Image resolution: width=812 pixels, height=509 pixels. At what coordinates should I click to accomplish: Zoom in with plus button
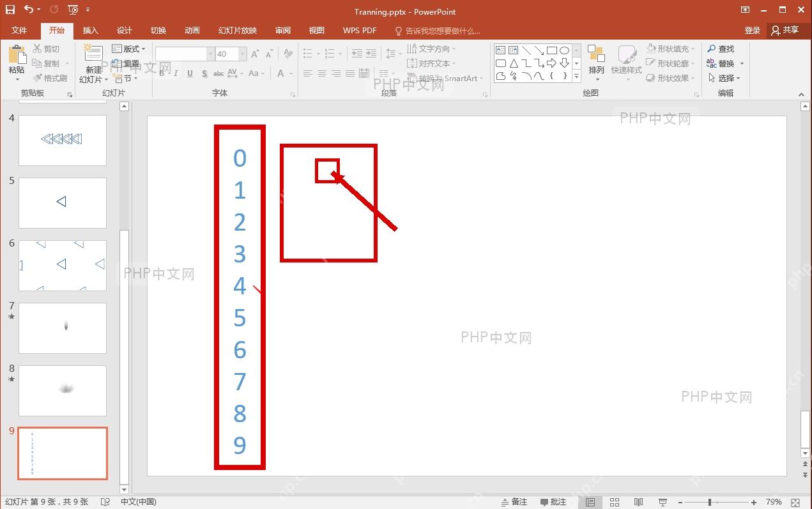(754, 502)
